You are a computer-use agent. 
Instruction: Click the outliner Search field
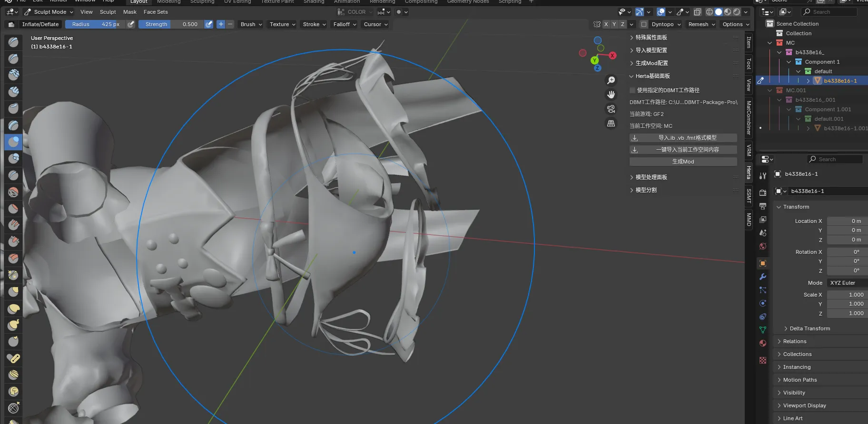point(829,12)
